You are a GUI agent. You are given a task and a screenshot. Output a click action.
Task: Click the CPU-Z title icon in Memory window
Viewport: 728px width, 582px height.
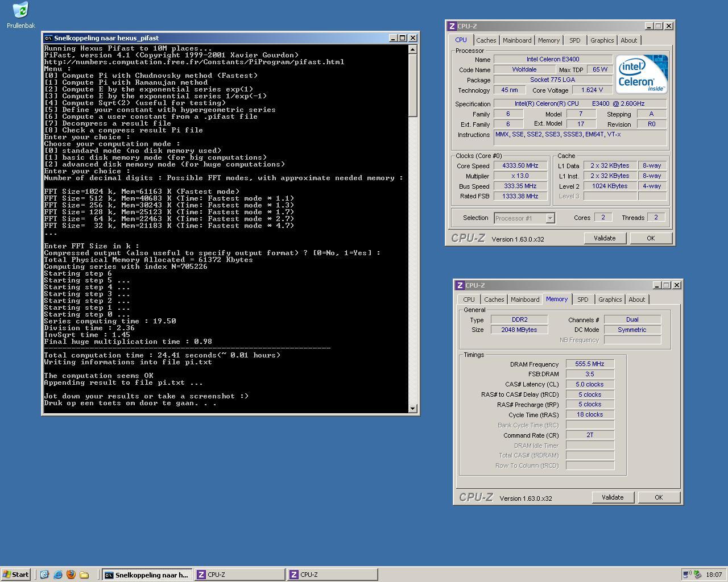coord(460,285)
